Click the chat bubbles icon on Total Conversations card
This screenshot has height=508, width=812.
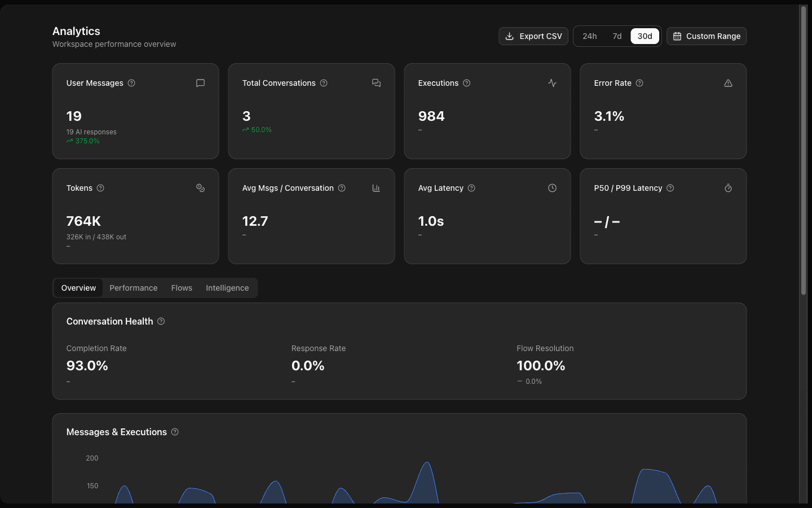coord(376,83)
